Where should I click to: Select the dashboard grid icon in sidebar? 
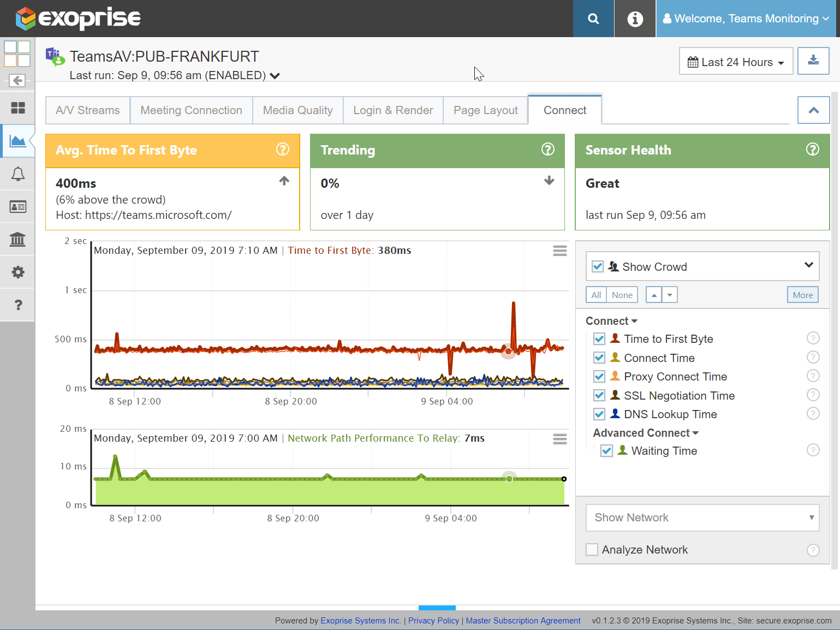click(17, 108)
